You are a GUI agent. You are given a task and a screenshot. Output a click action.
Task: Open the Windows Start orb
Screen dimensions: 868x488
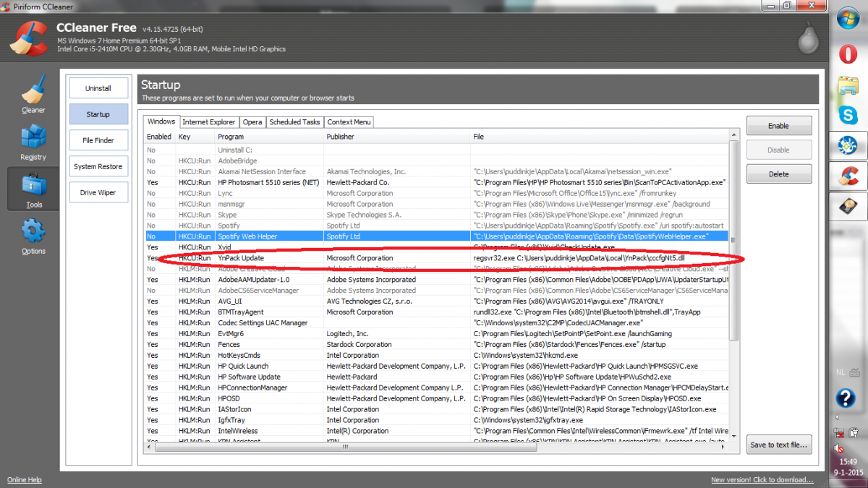coord(846,20)
